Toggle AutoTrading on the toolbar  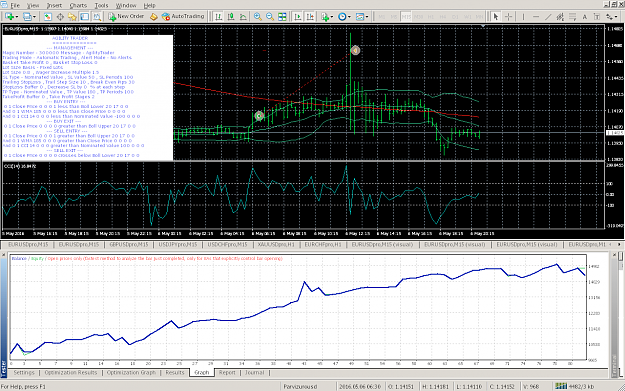point(183,16)
